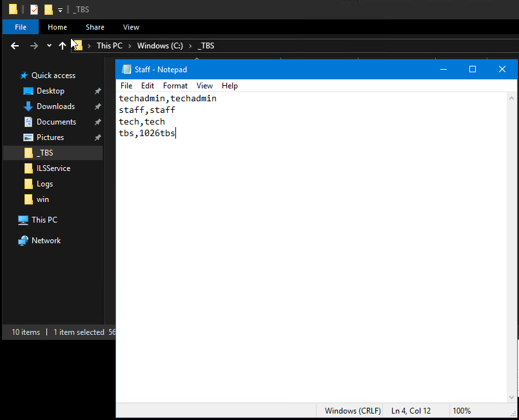The height and width of the screenshot is (420, 519).
Task: Click the Back arrow in File Explorer
Action: coord(15,46)
